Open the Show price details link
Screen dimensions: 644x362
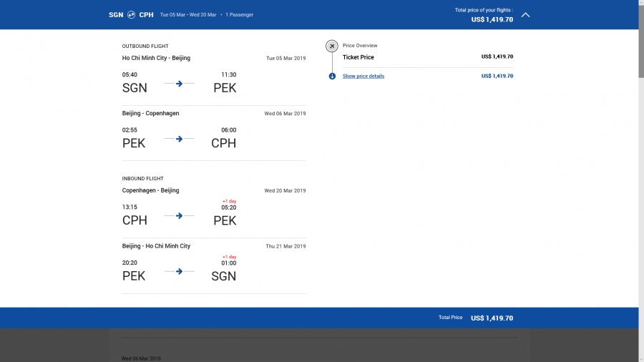[x=363, y=76]
